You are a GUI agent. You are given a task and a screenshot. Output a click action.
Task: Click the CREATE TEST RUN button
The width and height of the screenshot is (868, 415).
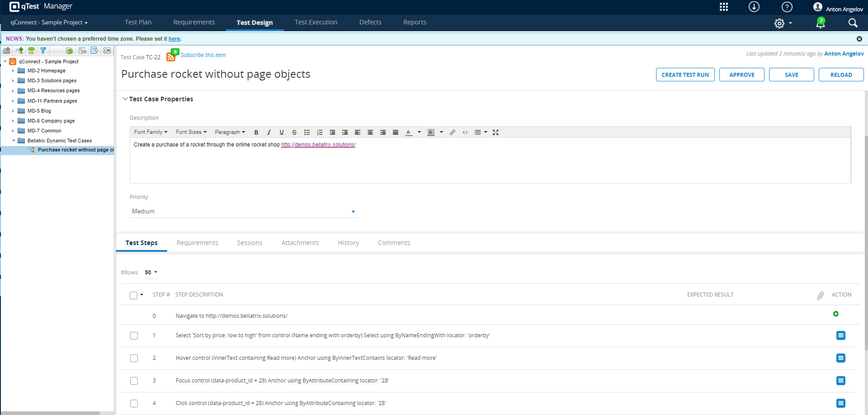click(685, 75)
